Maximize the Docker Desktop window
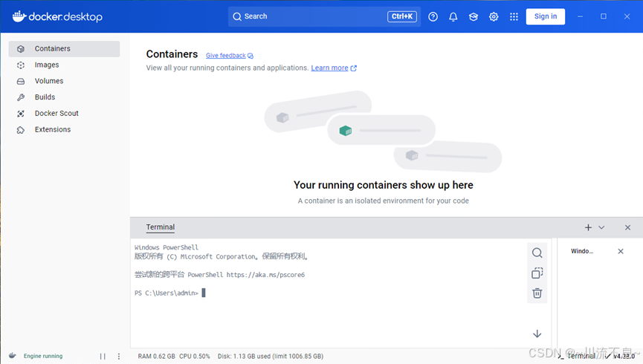The image size is (643, 364). 604,16
